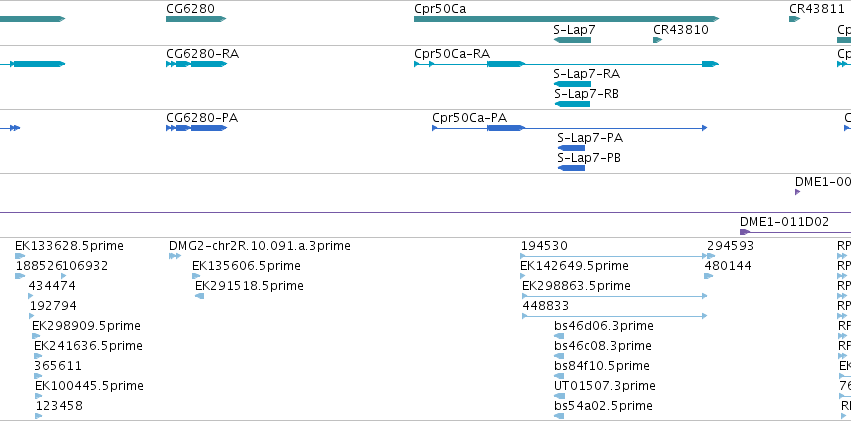Click the CR43811 gene marker
851x421 pixels.
pos(794,19)
